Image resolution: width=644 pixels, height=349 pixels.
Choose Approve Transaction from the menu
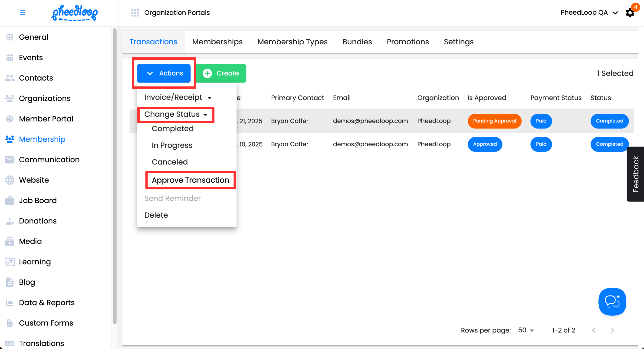[190, 180]
